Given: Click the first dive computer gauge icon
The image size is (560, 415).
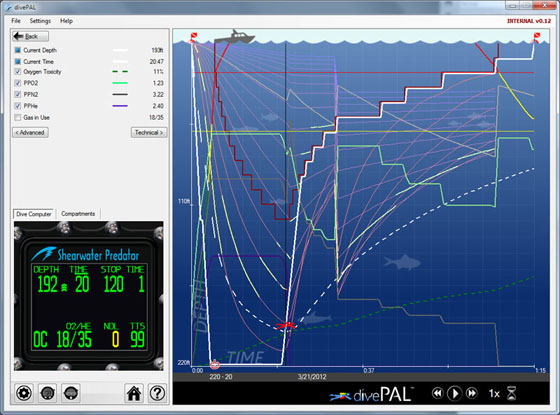Looking at the screenshot, I should tap(48, 393).
